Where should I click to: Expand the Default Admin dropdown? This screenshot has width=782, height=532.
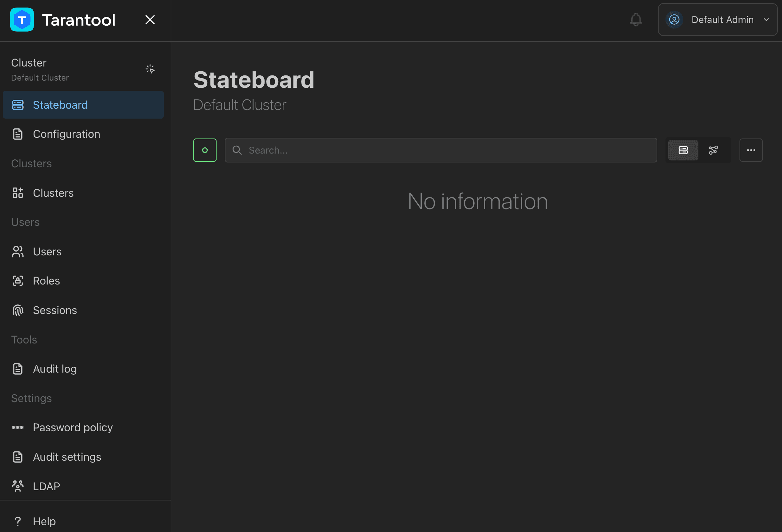pos(718,20)
